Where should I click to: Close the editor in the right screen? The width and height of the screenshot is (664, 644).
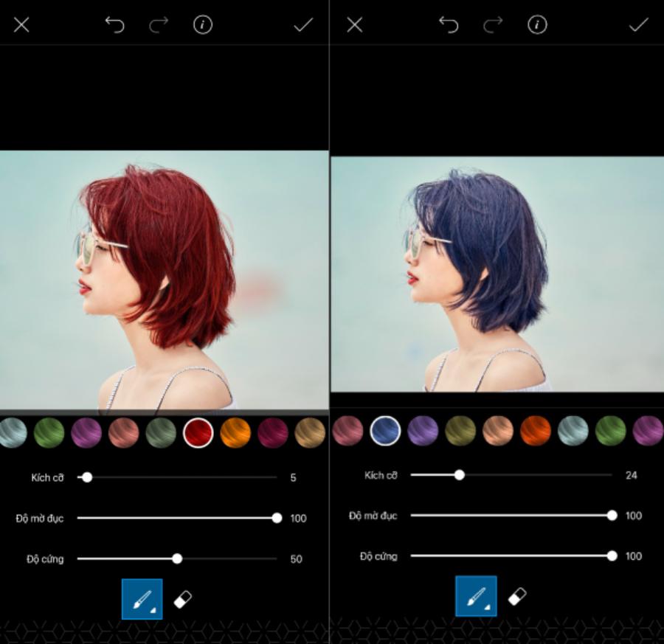pyautogui.click(x=354, y=25)
